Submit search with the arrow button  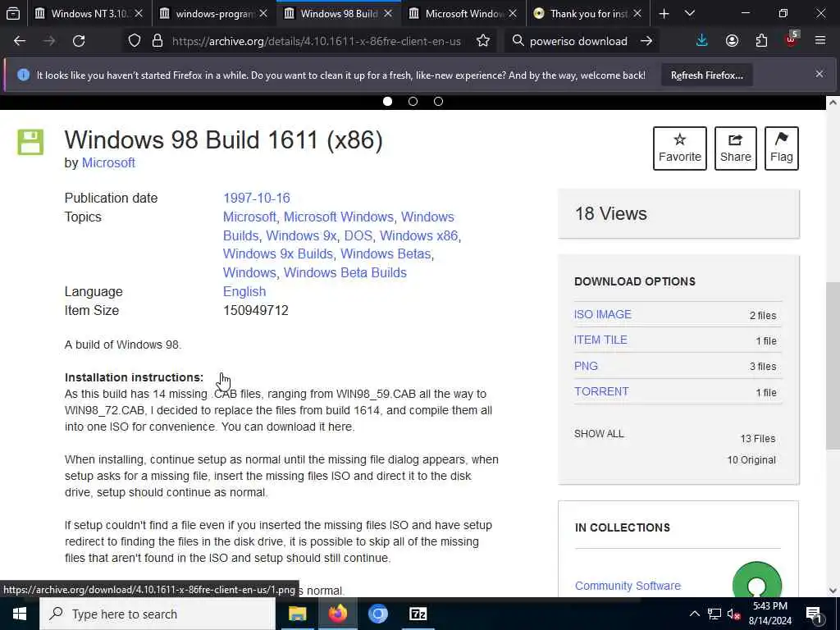[646, 41]
